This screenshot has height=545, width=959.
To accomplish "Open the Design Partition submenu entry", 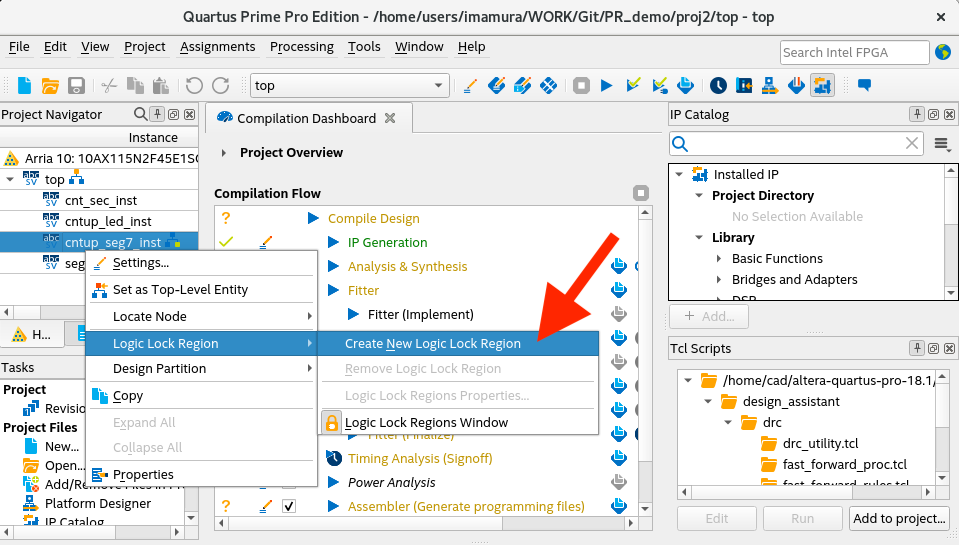I will tap(201, 368).
